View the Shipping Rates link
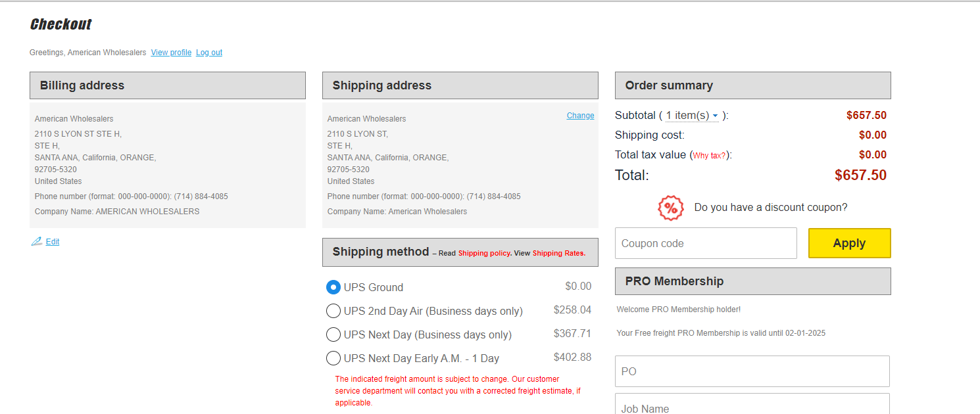The height and width of the screenshot is (414, 980). (558, 253)
